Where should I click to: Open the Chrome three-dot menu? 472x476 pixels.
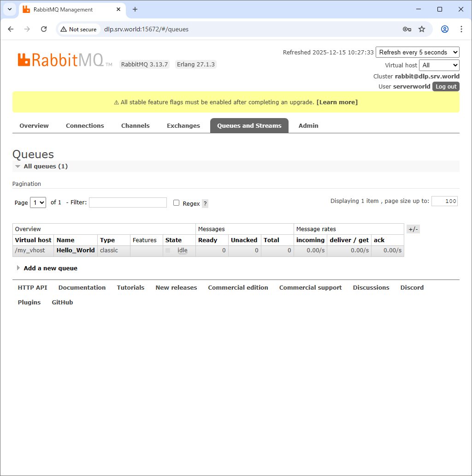pyautogui.click(x=461, y=29)
